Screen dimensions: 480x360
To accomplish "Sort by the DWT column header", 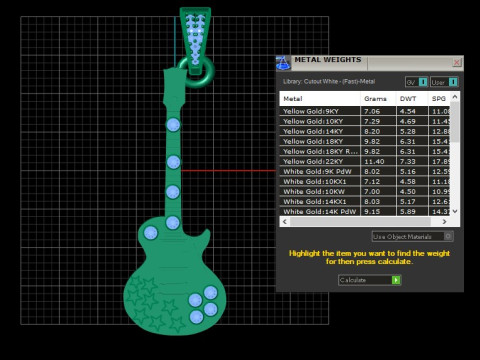I will tap(412, 99).
